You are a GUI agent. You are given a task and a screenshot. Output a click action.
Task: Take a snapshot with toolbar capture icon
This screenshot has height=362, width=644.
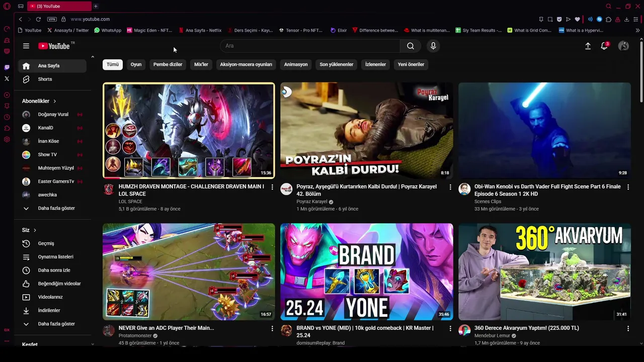[550, 19]
